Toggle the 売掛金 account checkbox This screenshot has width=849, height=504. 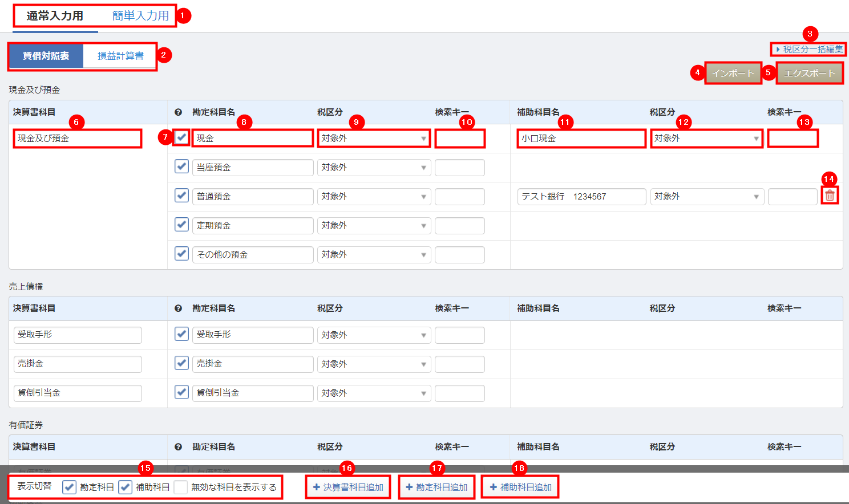[x=181, y=363]
